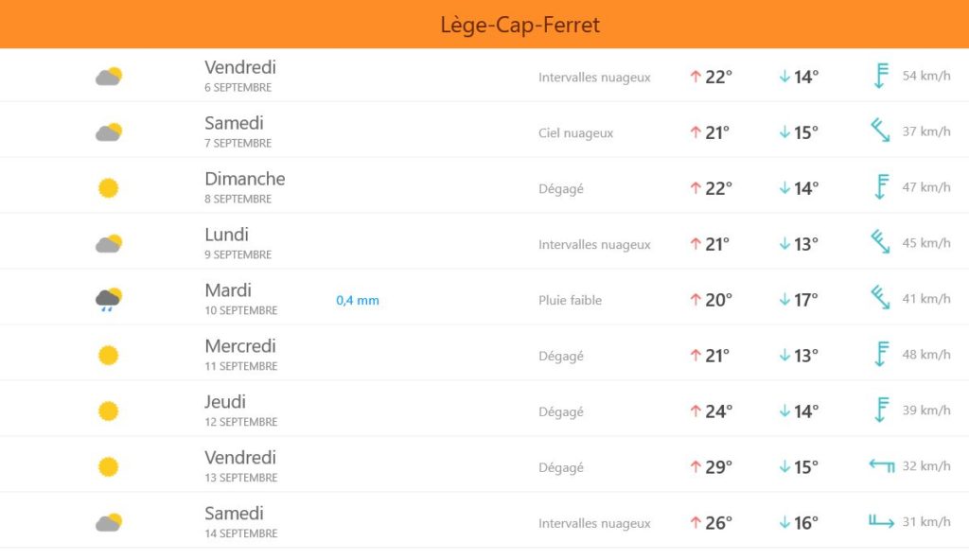Click the partly cloudy icon for Vendredi 6 Septembre
The height and width of the screenshot is (560, 969).
coord(109,77)
